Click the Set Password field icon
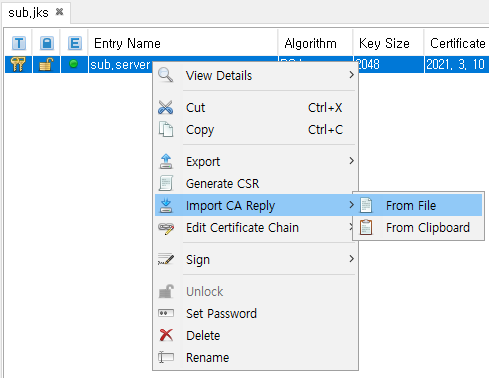489x378 pixels. tap(166, 313)
